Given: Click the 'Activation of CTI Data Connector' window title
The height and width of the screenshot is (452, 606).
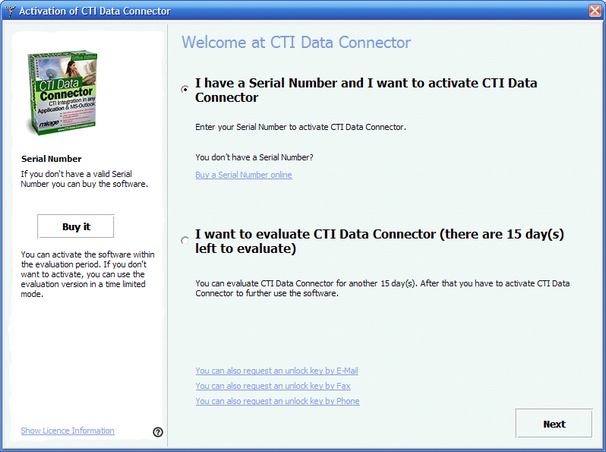Looking at the screenshot, I should [x=96, y=10].
